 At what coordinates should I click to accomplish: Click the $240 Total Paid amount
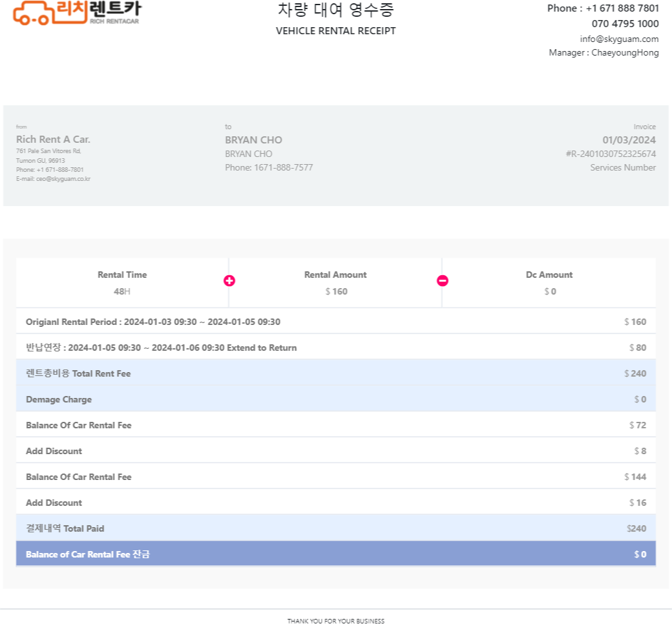(x=636, y=528)
